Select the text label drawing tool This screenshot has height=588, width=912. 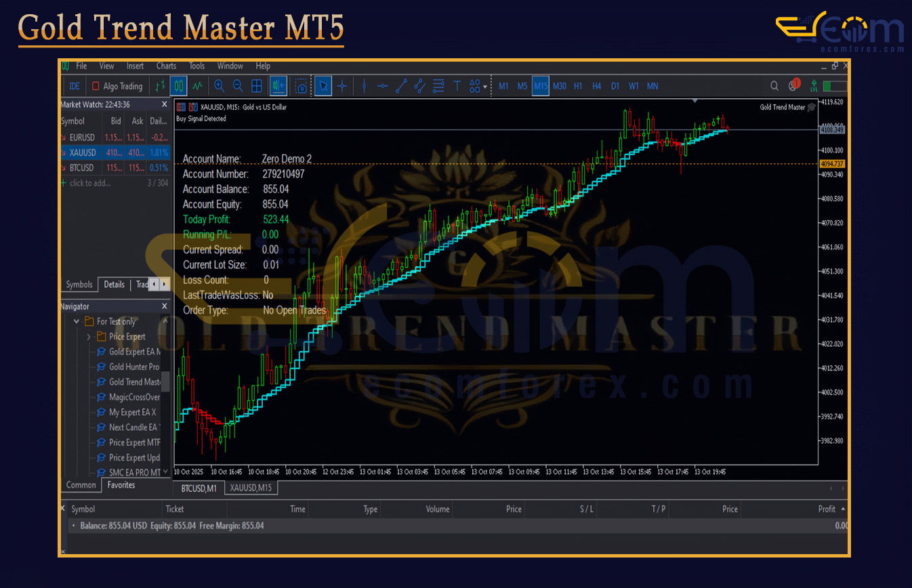click(x=457, y=86)
